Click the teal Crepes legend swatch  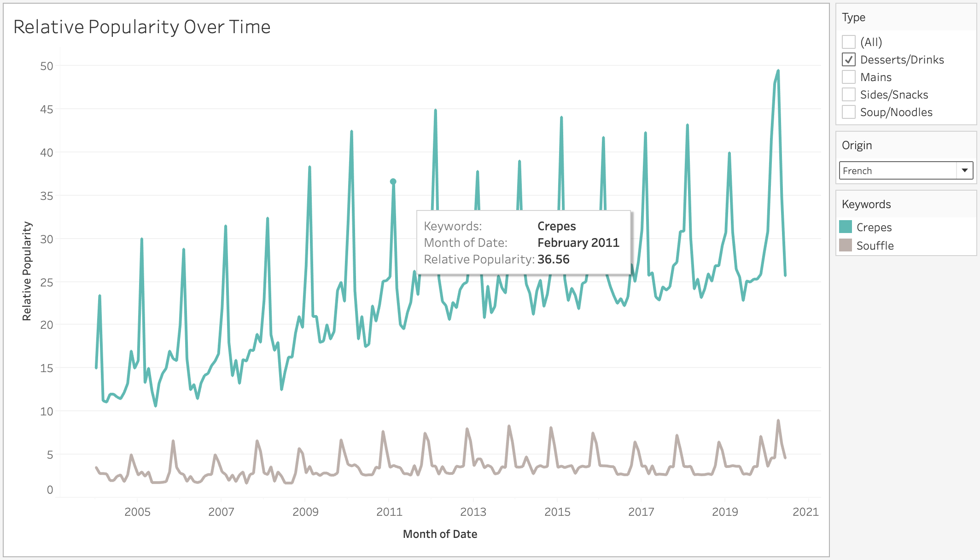846,227
